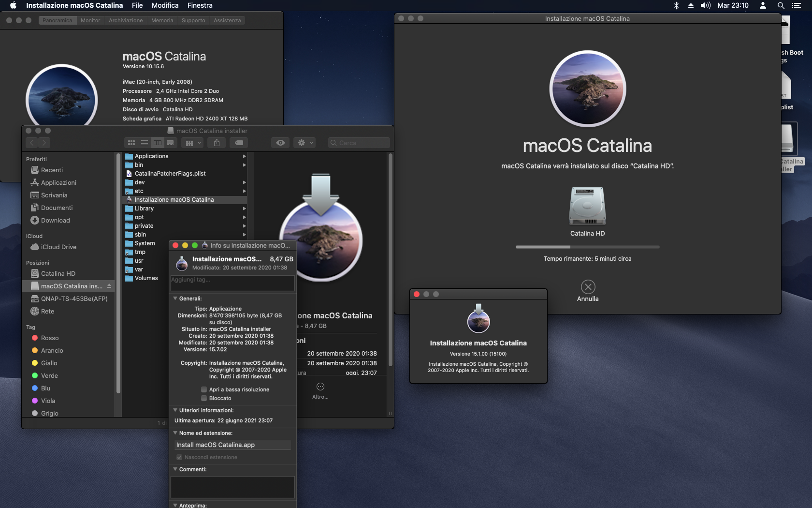Open Notification Center from menu bar
Viewport: 812px width, 508px height.
[797, 5]
